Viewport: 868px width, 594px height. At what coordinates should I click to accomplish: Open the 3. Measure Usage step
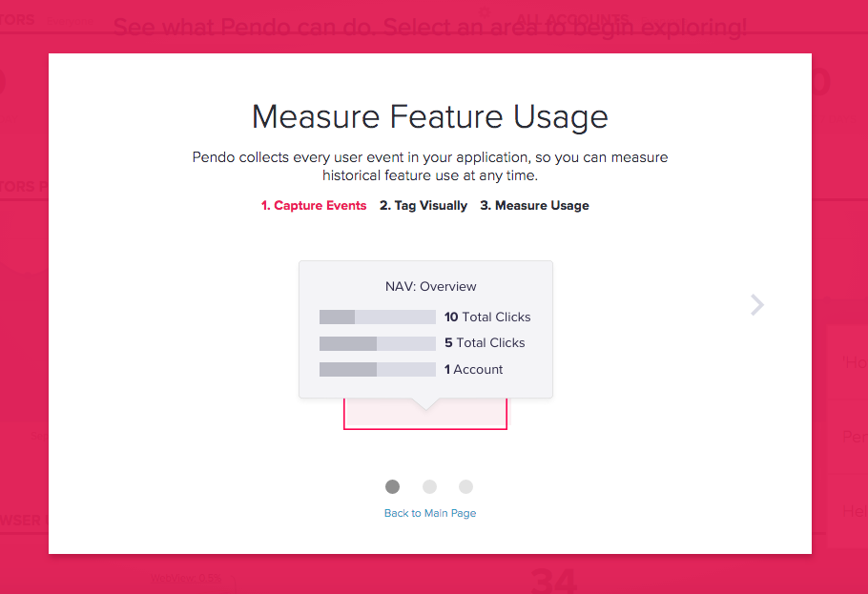pos(535,205)
